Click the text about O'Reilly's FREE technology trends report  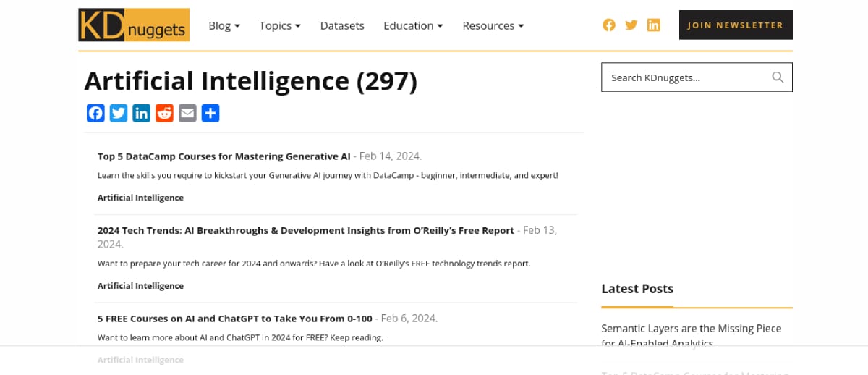314,264
